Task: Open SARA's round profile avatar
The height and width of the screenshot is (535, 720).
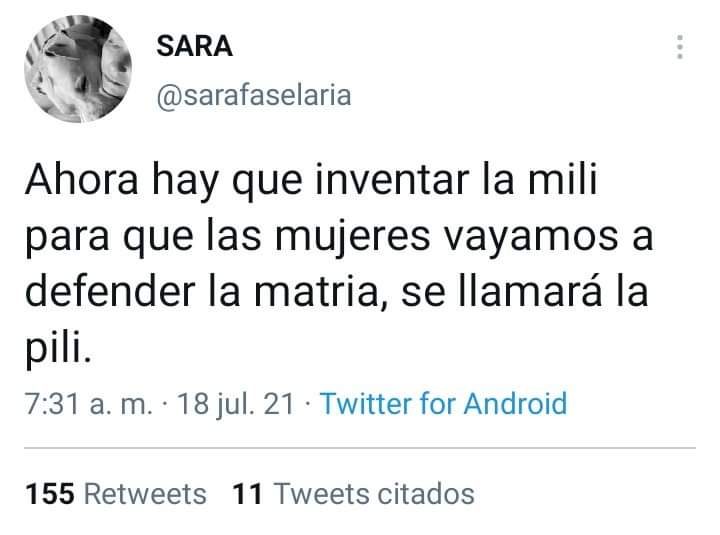Action: (x=78, y=69)
